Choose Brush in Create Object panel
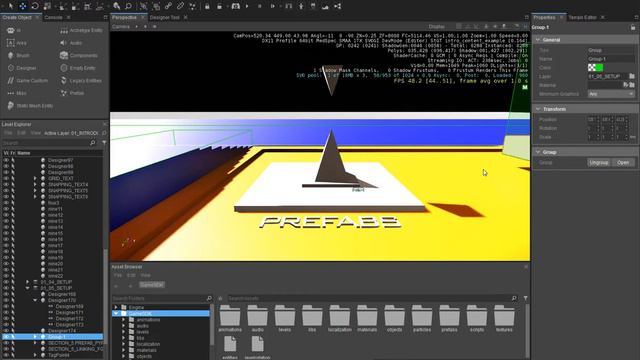The image size is (640, 360). [18, 56]
